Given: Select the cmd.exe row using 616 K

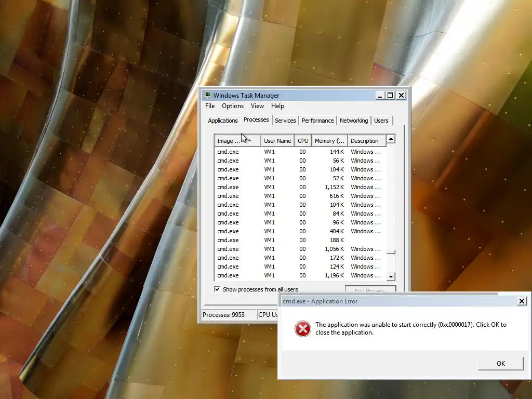Looking at the screenshot, I should 300,196.
